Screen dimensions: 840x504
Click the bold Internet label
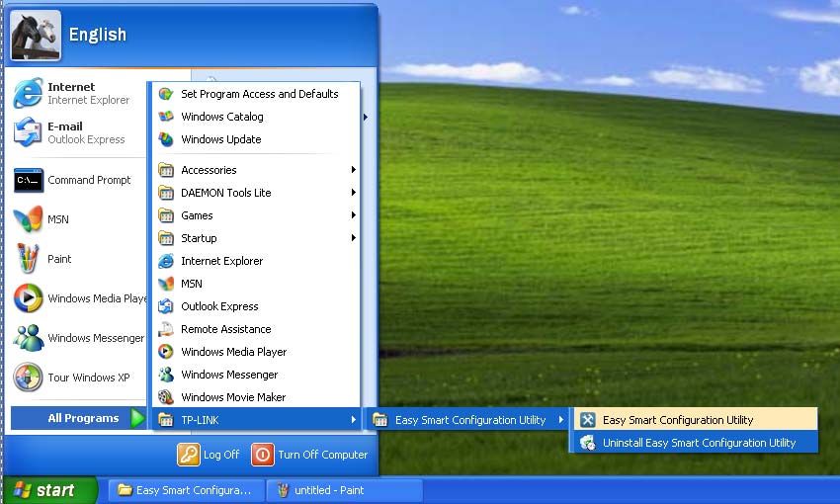coord(71,87)
